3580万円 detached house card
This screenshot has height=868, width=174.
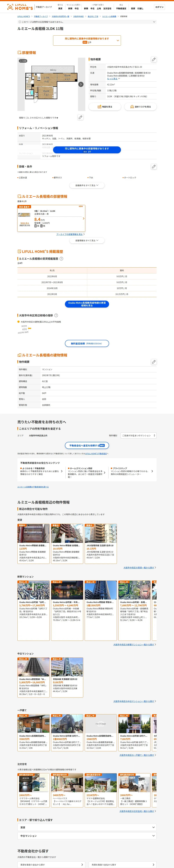33,733
